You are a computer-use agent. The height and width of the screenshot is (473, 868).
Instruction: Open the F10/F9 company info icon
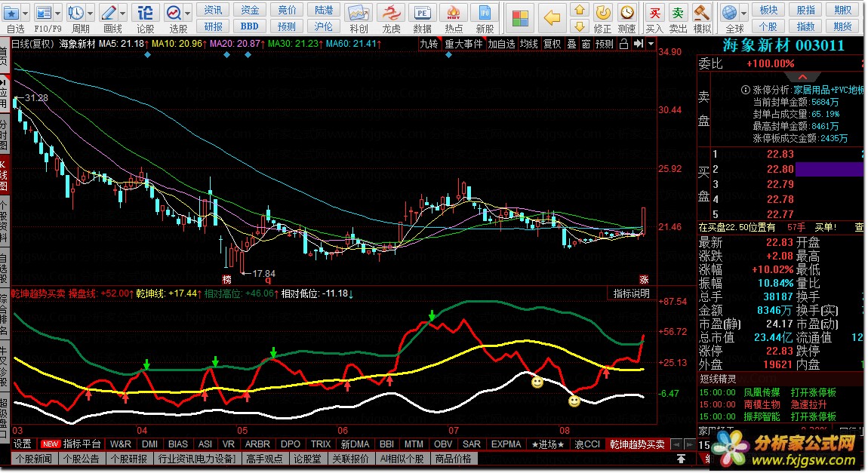(43, 13)
